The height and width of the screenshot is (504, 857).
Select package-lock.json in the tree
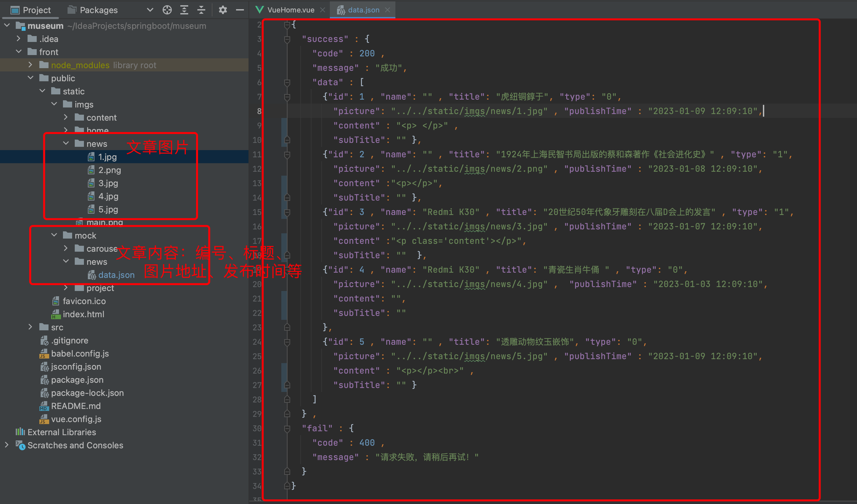pos(87,393)
